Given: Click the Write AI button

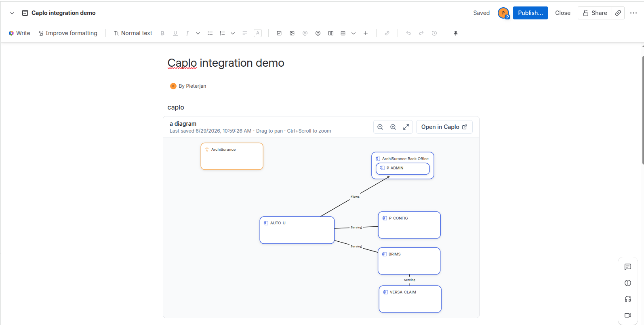Looking at the screenshot, I should 19,33.
